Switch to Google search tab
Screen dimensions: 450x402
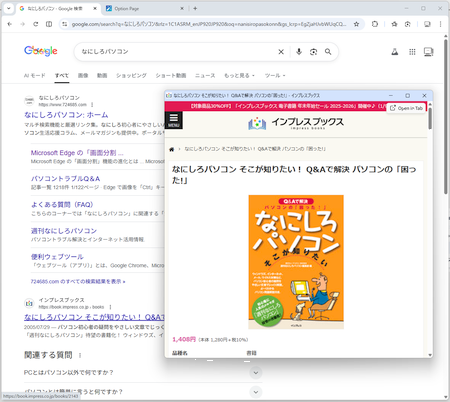click(57, 9)
